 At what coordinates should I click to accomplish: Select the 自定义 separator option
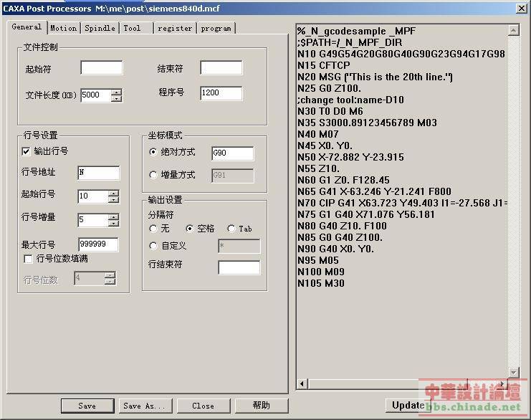tap(153, 246)
